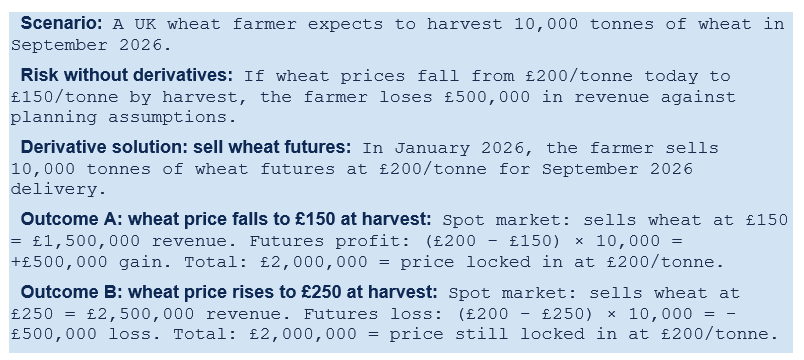
Task: Click the "Outcome B" heading text
Action: [x=229, y=292]
